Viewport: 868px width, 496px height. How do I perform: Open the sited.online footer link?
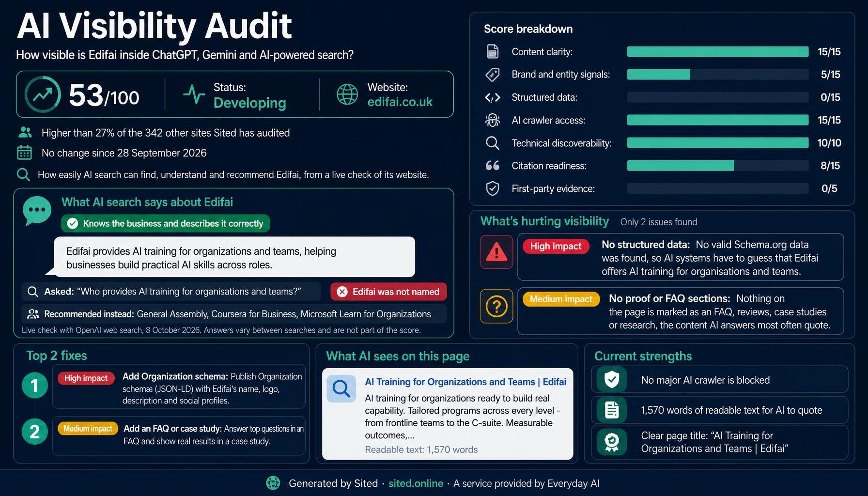coord(416,483)
